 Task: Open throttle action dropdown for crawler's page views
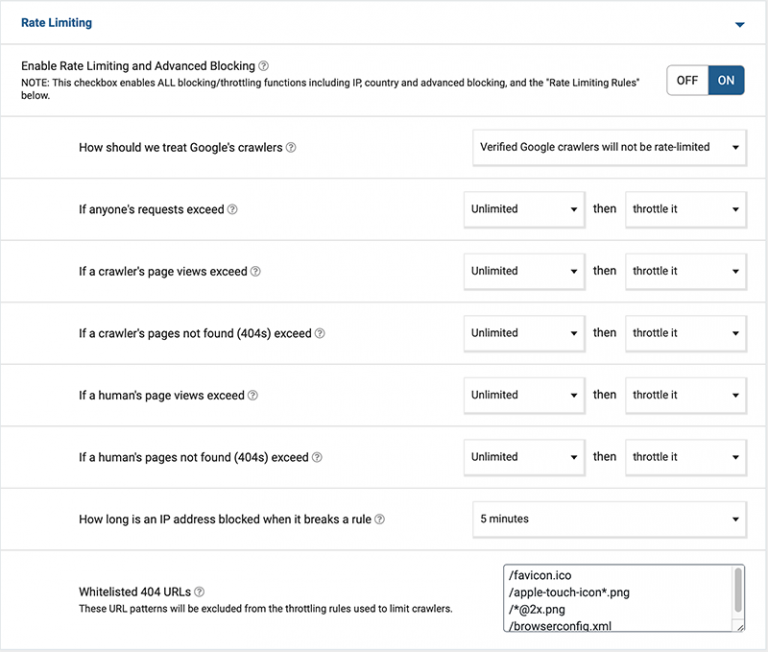pos(685,271)
